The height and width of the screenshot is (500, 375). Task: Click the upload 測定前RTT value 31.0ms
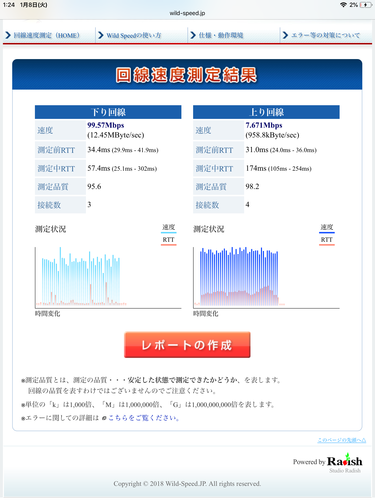coord(257,150)
